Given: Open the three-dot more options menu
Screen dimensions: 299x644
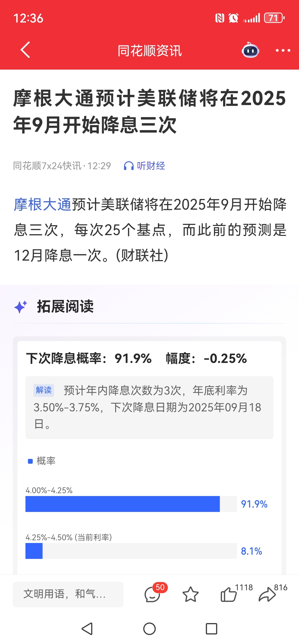Looking at the screenshot, I should point(283,50).
